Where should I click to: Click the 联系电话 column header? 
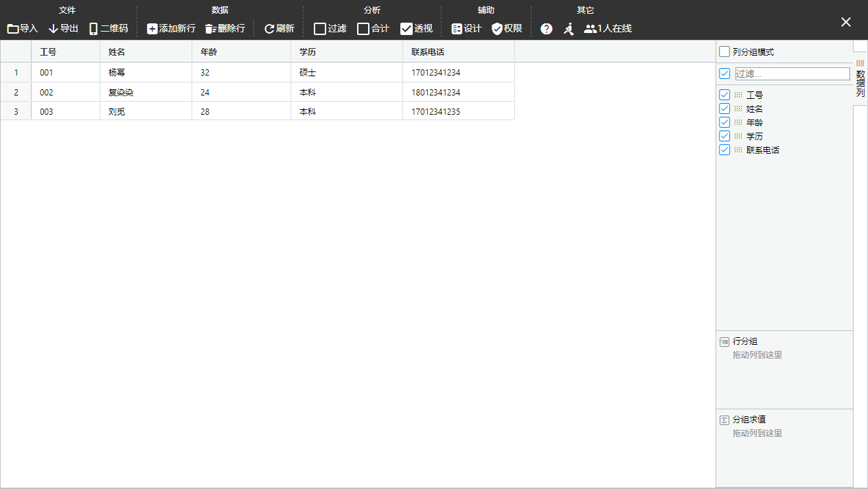click(458, 52)
